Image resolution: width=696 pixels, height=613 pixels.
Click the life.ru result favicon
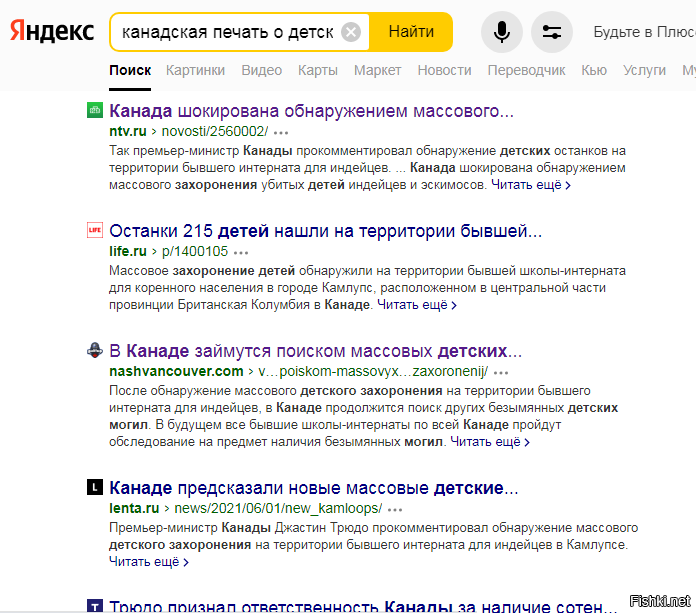click(x=95, y=230)
